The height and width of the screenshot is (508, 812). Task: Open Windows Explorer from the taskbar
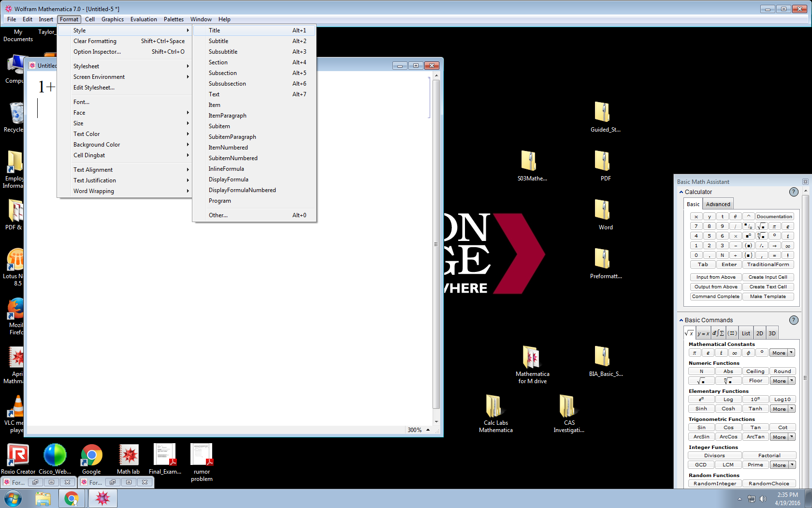coord(43,498)
